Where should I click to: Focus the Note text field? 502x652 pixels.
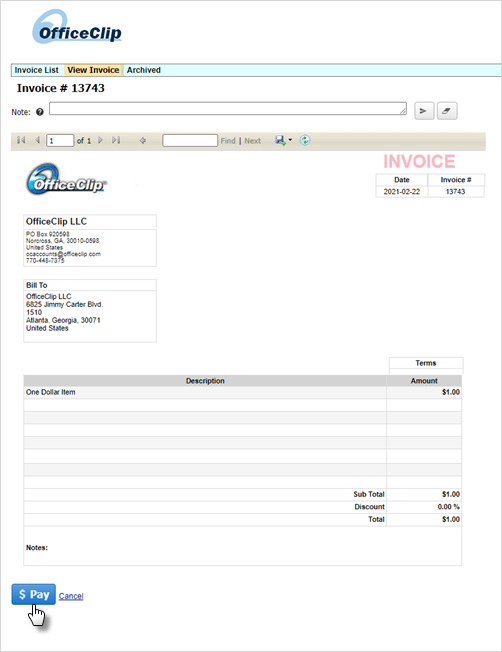click(228, 109)
